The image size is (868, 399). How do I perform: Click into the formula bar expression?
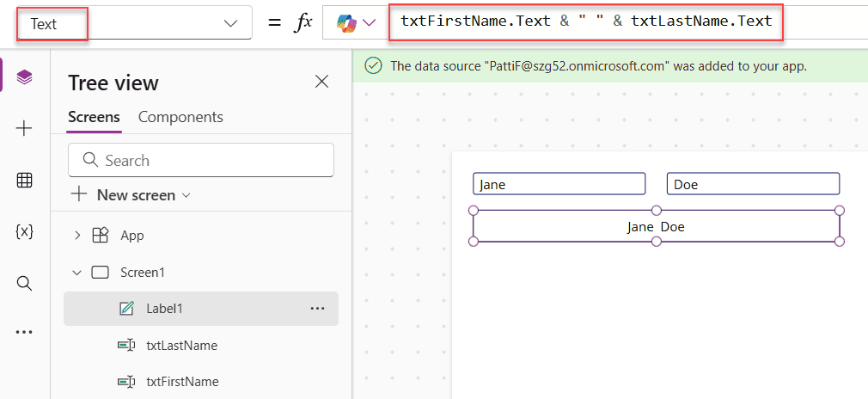tap(586, 21)
